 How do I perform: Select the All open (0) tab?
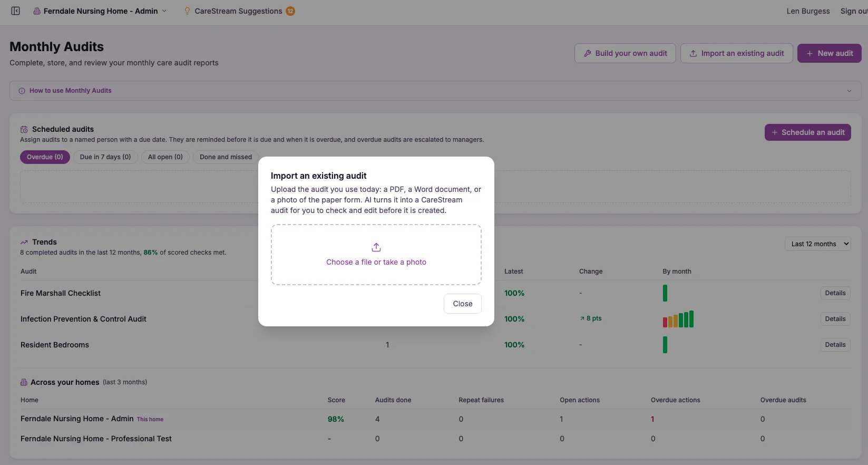[165, 157]
